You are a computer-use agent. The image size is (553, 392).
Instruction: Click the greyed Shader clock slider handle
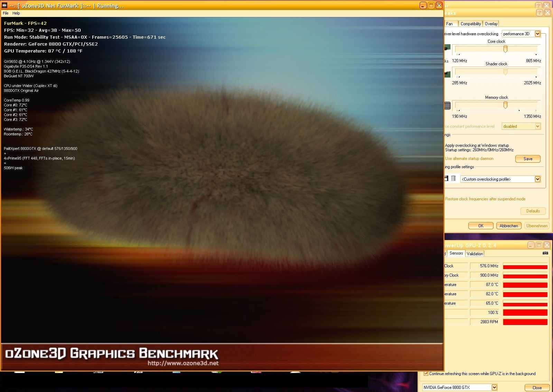tap(505, 72)
